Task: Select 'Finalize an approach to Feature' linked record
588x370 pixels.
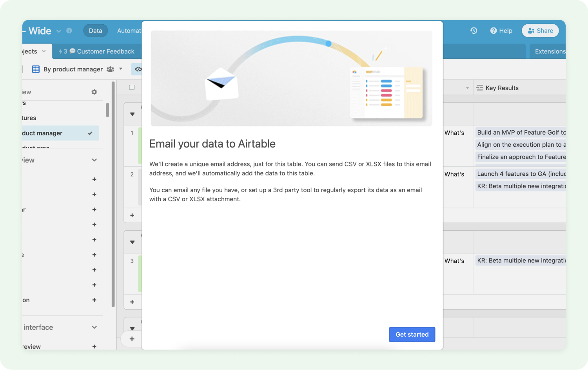Action: coord(521,157)
